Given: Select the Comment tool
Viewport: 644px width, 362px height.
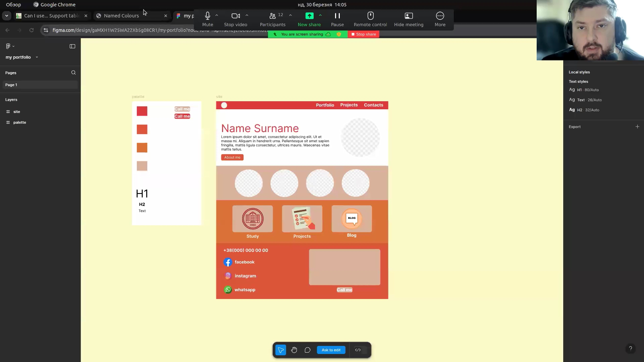Looking at the screenshot, I should (x=308, y=350).
